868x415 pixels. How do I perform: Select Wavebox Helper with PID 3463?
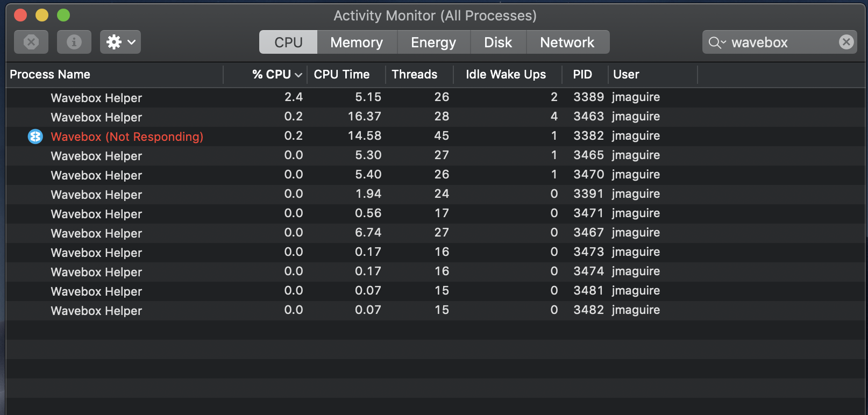(436, 117)
